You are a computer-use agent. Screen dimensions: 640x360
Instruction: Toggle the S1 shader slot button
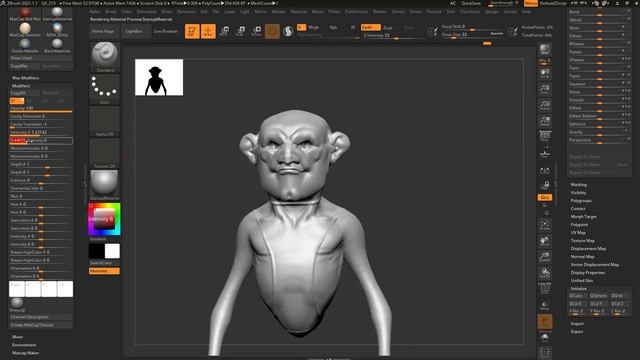[x=17, y=101]
